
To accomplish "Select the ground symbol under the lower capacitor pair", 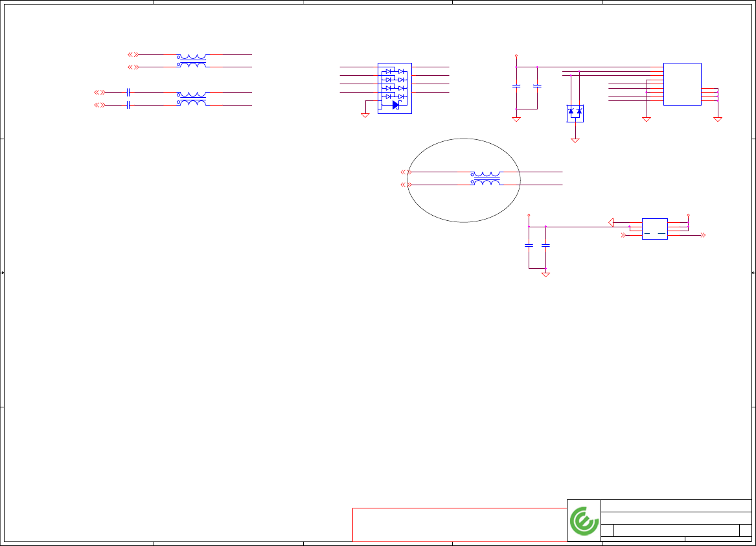I will [545, 274].
